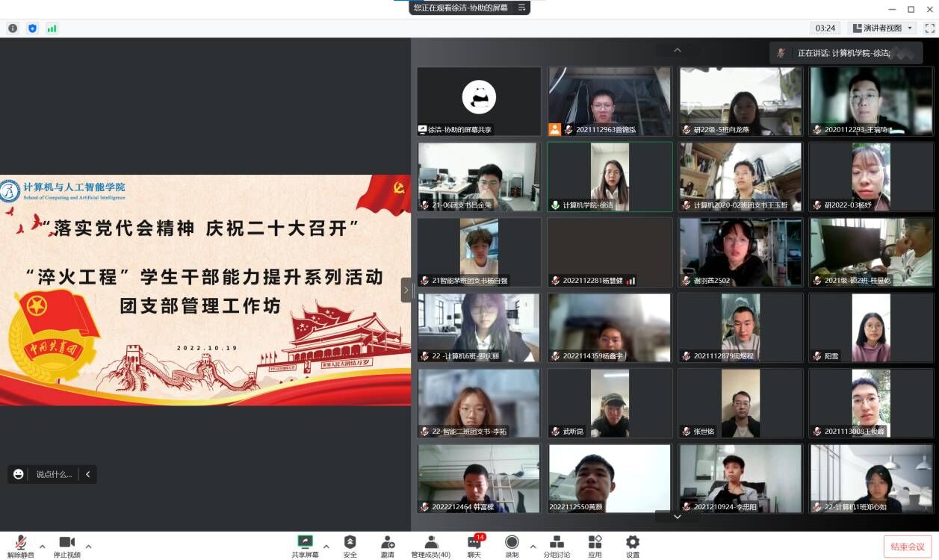This screenshot has height=560, width=939.
Task: Select the 计算机学院-徐洁 video thumbnail
Action: 610,177
